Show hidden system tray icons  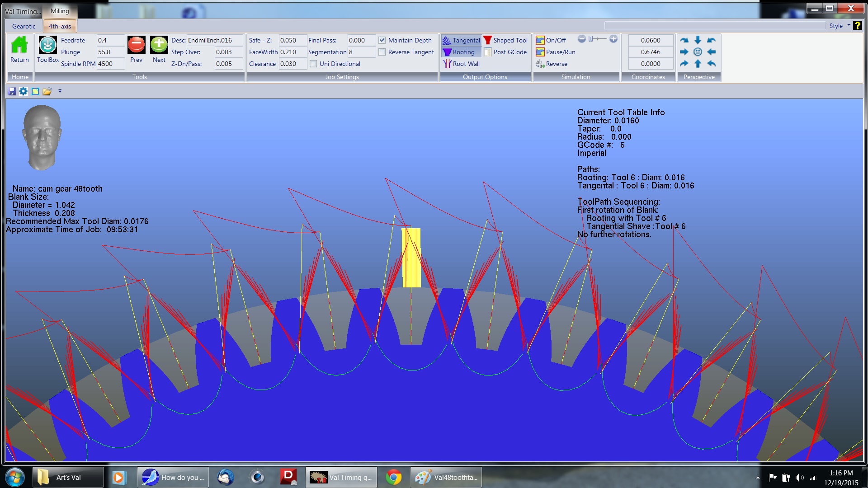[758, 478]
